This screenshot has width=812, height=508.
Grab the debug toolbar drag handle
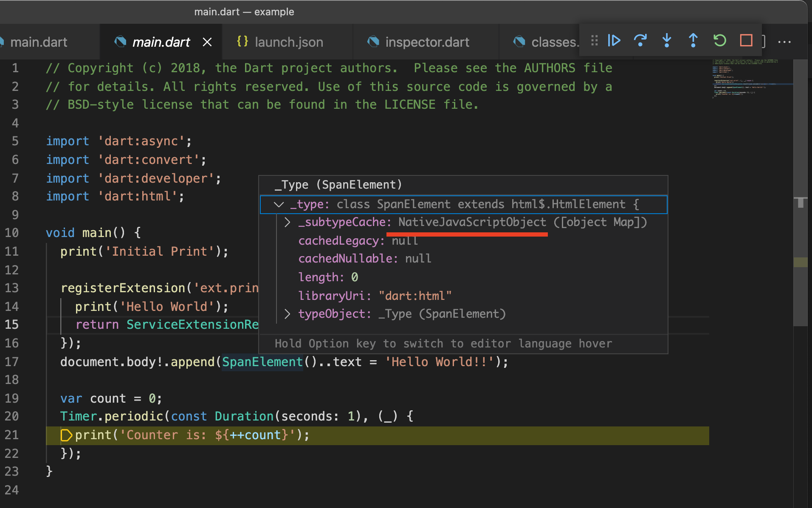pyautogui.click(x=595, y=41)
